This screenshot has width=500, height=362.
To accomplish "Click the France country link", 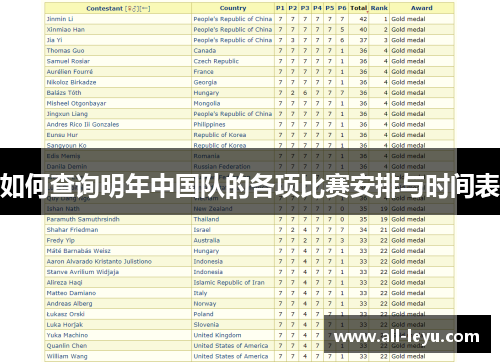I will [203, 72].
